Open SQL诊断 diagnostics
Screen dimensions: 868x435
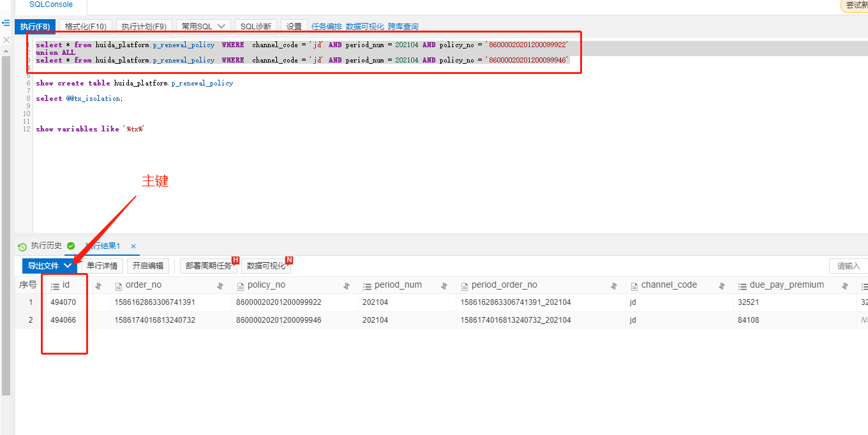256,26
